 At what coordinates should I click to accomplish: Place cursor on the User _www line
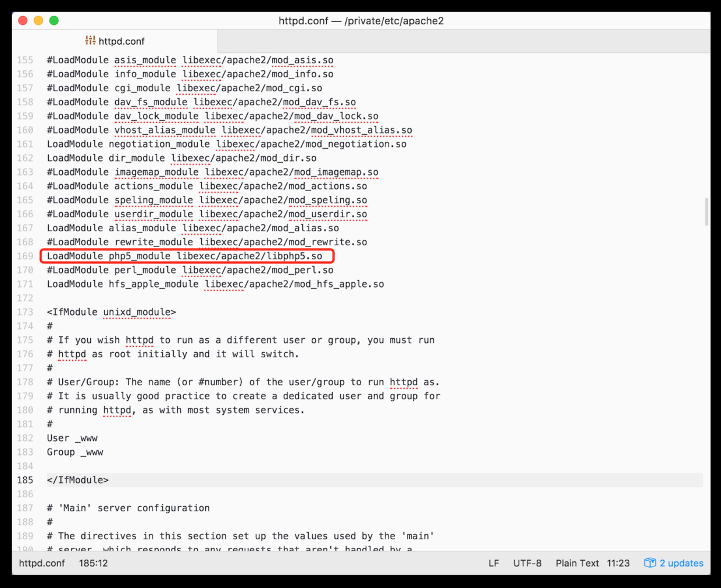tap(72, 438)
